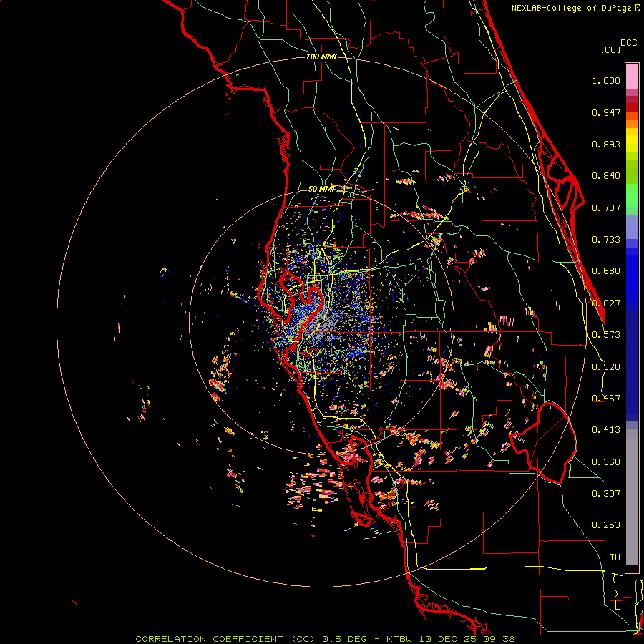The width and height of the screenshot is (644, 644).
Task: Pick the orange color bar segment
Action: (632, 124)
